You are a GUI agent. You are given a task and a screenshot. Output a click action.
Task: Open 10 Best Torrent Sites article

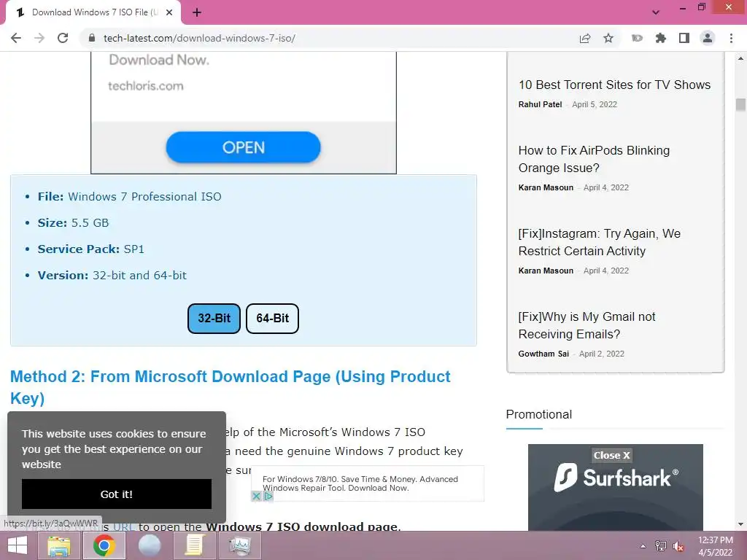[614, 85]
